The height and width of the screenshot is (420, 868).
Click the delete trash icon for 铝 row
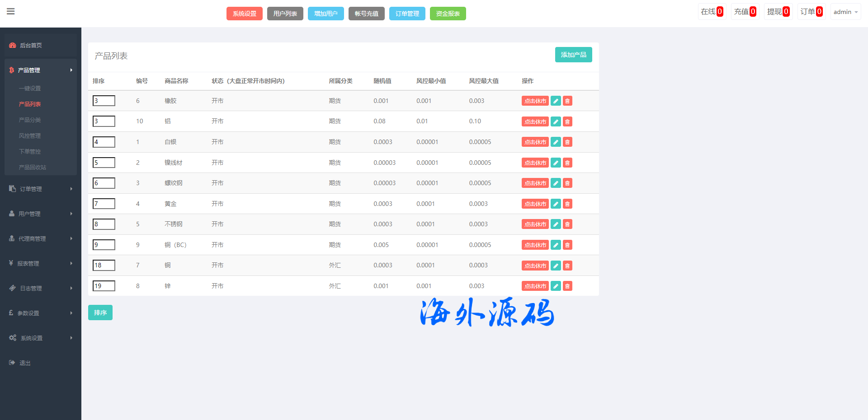(567, 121)
